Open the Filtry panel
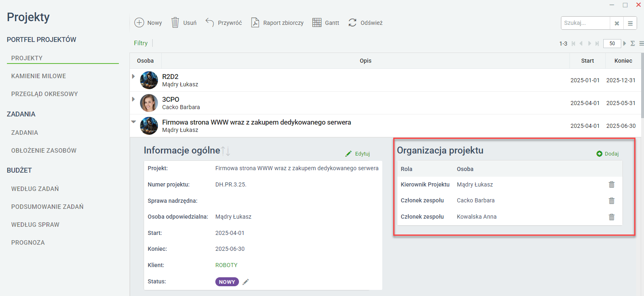Image resolution: width=644 pixels, height=296 pixels. coord(141,43)
